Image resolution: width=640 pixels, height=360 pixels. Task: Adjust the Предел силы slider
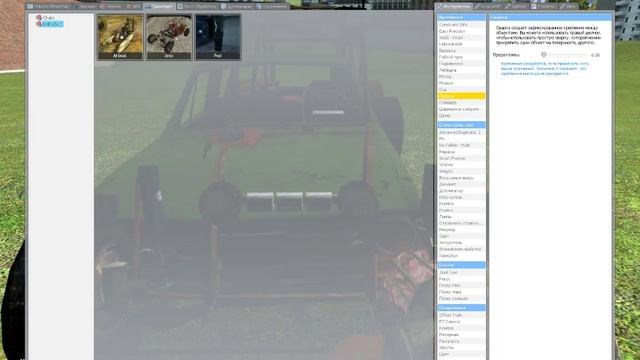[565, 55]
